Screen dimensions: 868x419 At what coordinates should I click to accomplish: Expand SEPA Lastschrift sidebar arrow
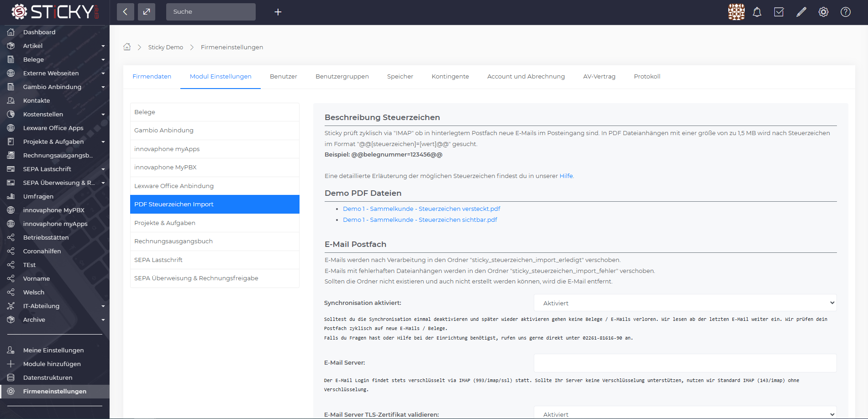(x=103, y=169)
